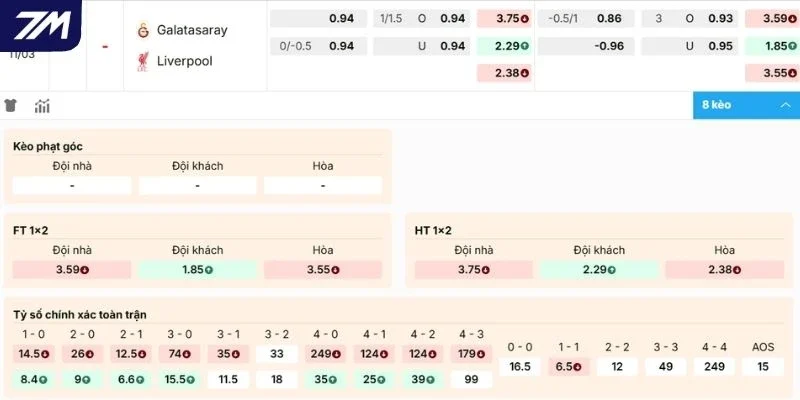Select HT 1×2 Đội khách odds 2.29
The image size is (800, 400).
pos(599,270)
